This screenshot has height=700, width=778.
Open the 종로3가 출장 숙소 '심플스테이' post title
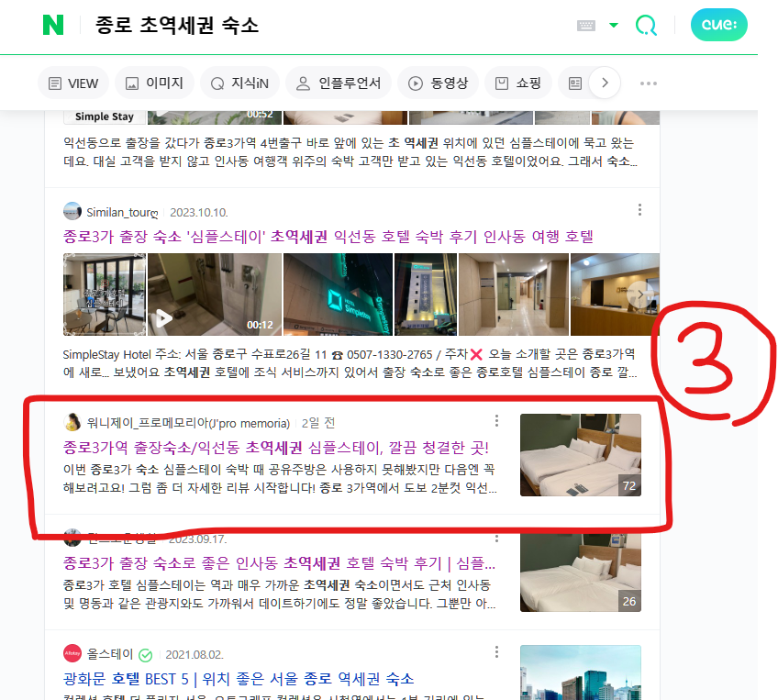coord(328,236)
